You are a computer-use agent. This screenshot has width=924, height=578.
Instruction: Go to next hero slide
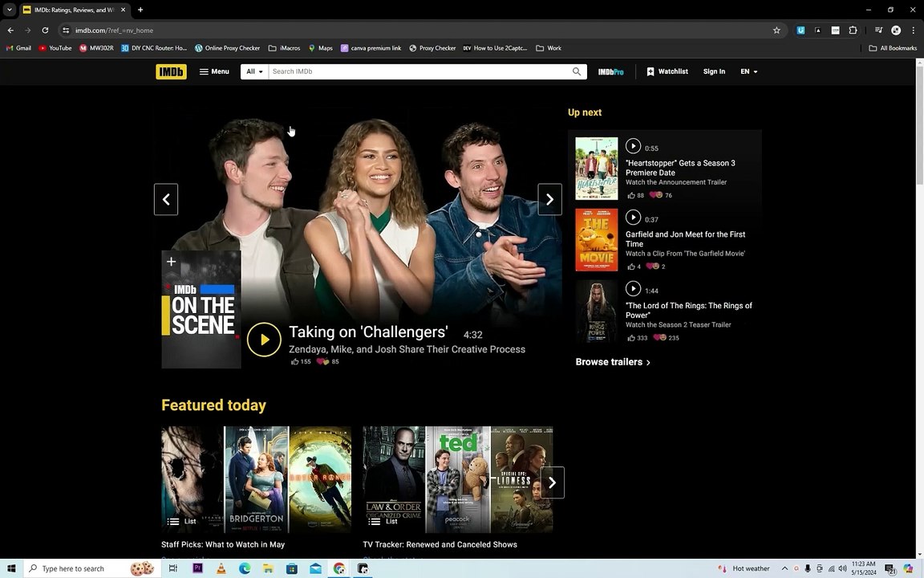pyautogui.click(x=549, y=199)
